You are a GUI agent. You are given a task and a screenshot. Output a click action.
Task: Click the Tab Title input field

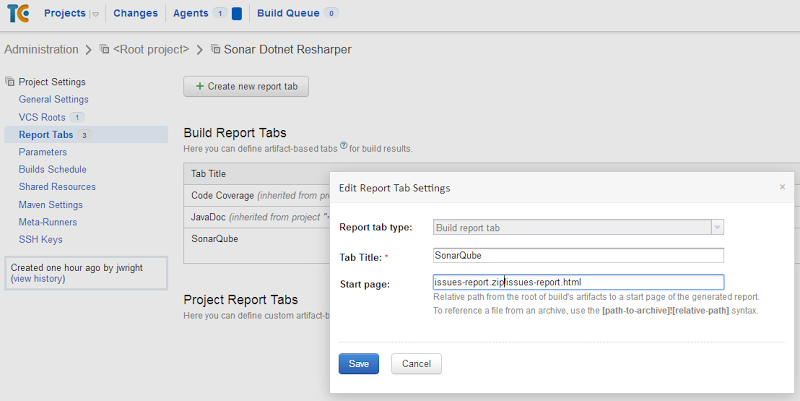pyautogui.click(x=578, y=256)
